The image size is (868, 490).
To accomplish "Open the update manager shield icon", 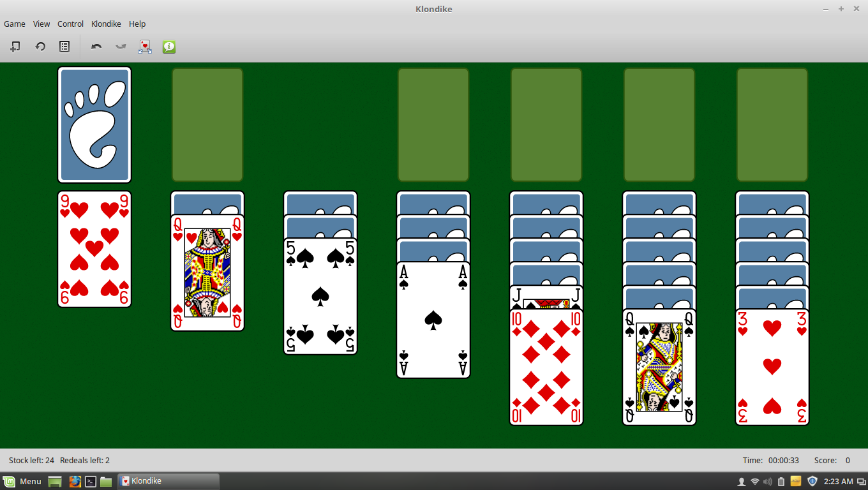I will [812, 481].
